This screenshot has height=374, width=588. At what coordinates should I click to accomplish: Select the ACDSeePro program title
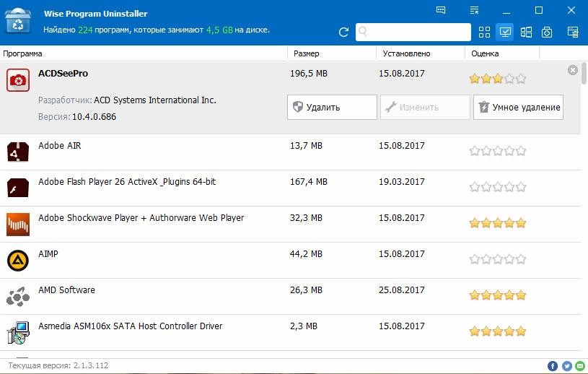pos(63,74)
